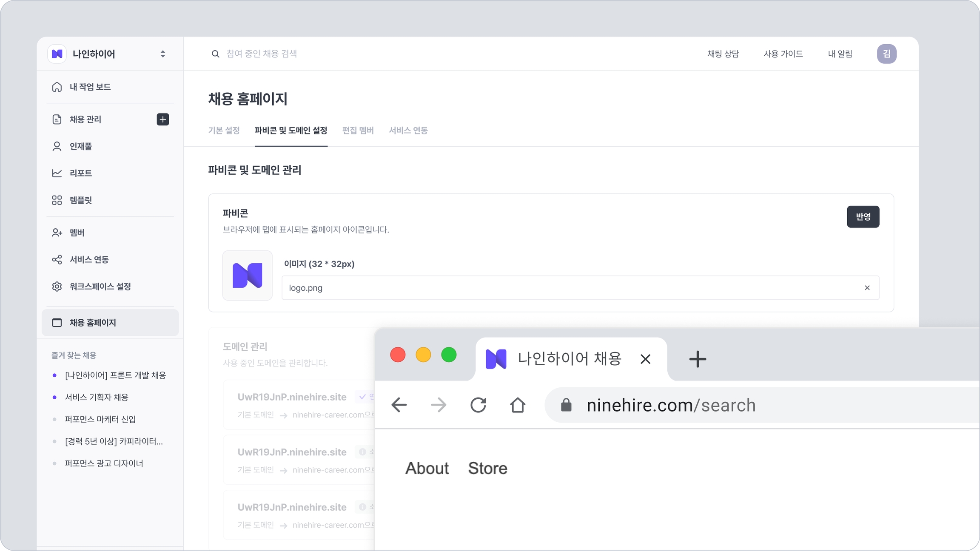Open 템플릿 grid icon
Screen dimensions: 980x551
57,200
